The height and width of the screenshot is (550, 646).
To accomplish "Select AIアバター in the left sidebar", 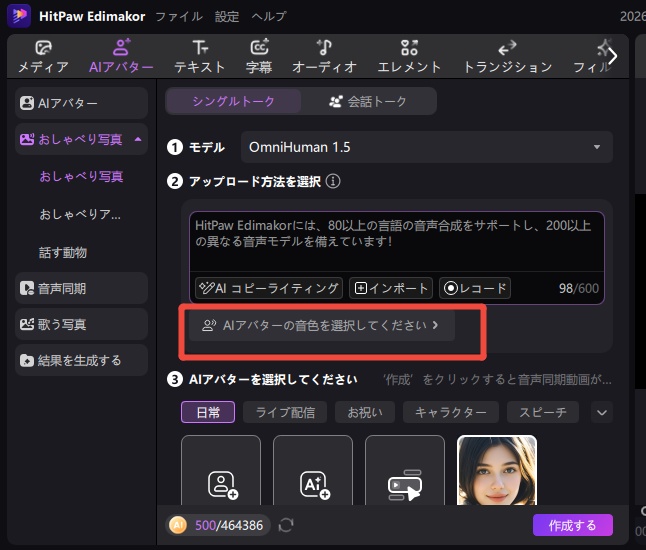I will pos(81,103).
